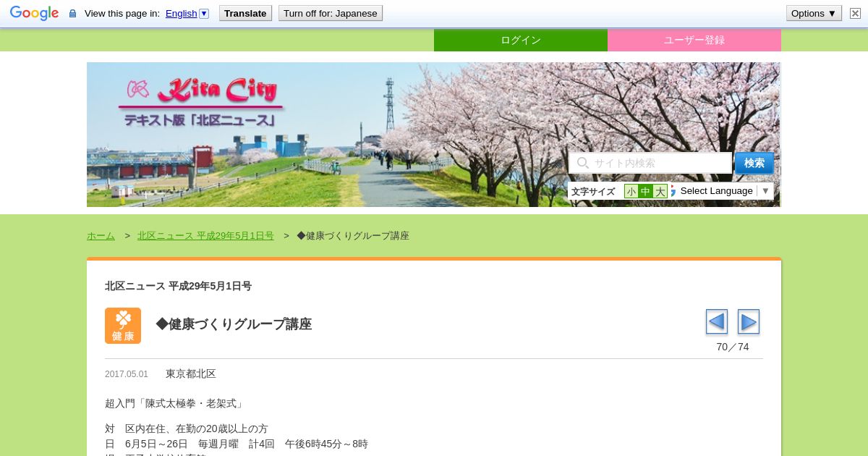Click the ホーム breadcrumb link
This screenshot has width=868, height=456.
(101, 235)
